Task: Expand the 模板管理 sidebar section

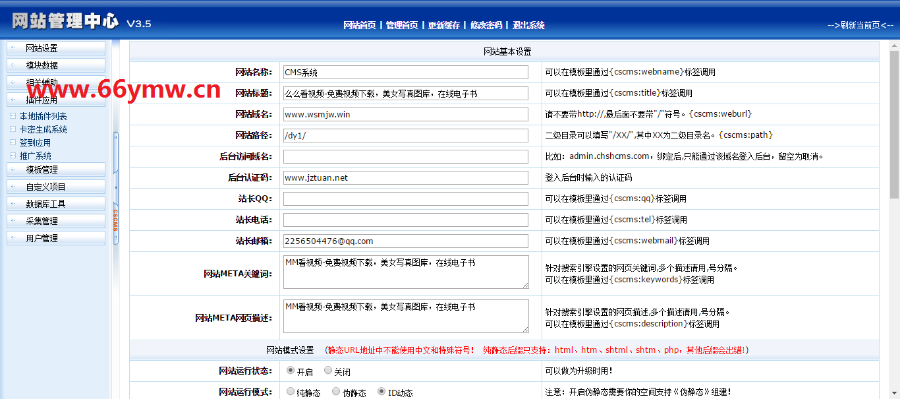Action: (56, 169)
